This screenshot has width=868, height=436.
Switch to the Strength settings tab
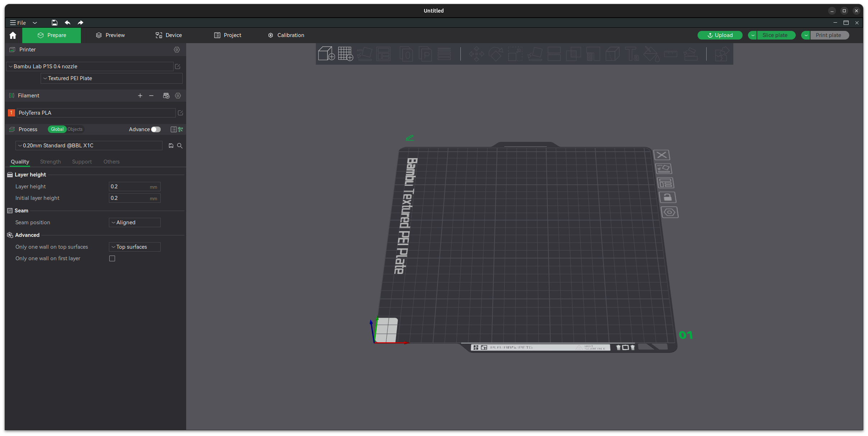pyautogui.click(x=50, y=162)
